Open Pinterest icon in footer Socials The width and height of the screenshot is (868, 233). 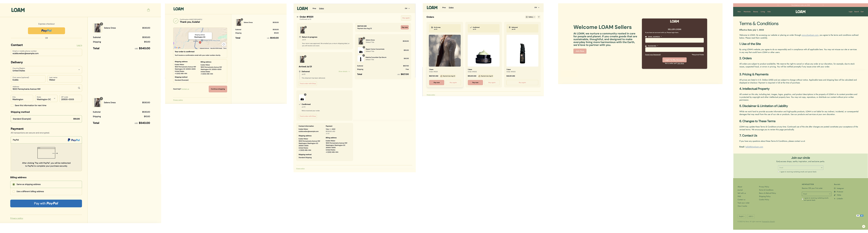coord(835,192)
